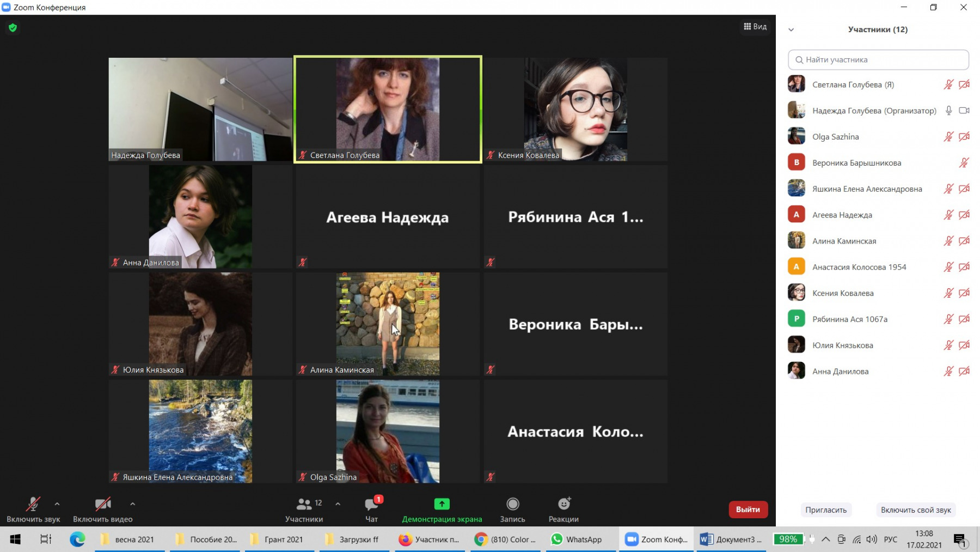Collapse the participants panel chevron

[x=791, y=30]
